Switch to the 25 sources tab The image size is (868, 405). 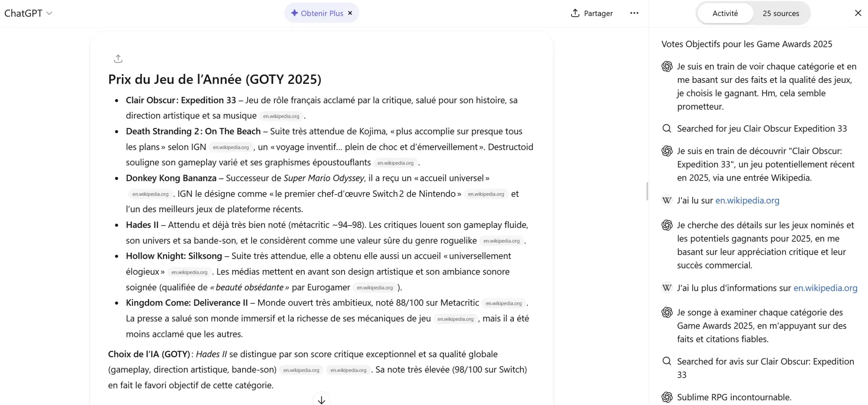(x=780, y=13)
